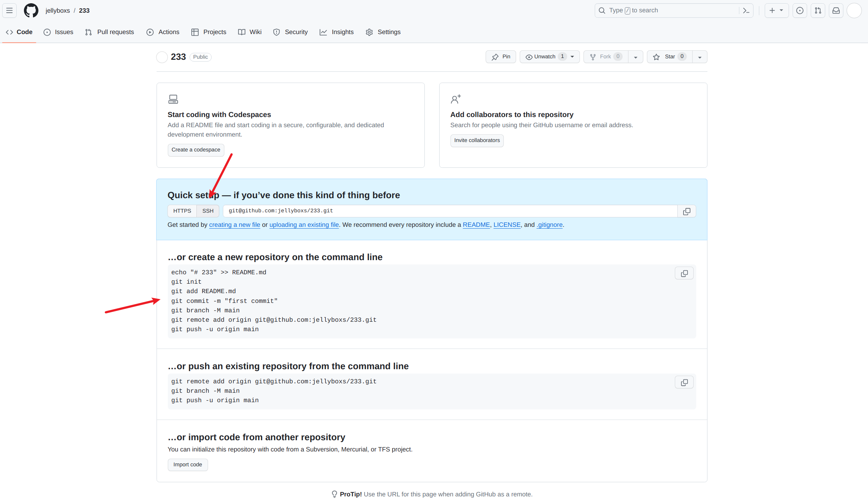Fork the repository
868x500 pixels.
click(x=606, y=57)
